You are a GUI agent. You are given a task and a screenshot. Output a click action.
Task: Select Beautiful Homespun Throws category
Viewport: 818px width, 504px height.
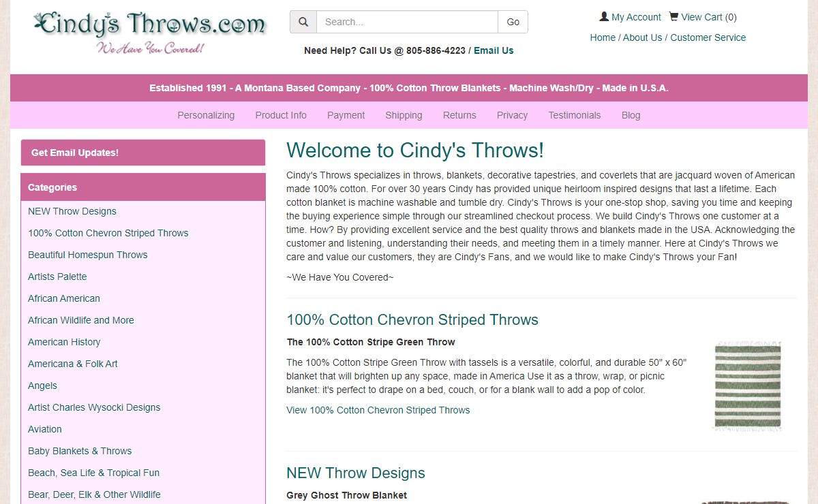88,255
